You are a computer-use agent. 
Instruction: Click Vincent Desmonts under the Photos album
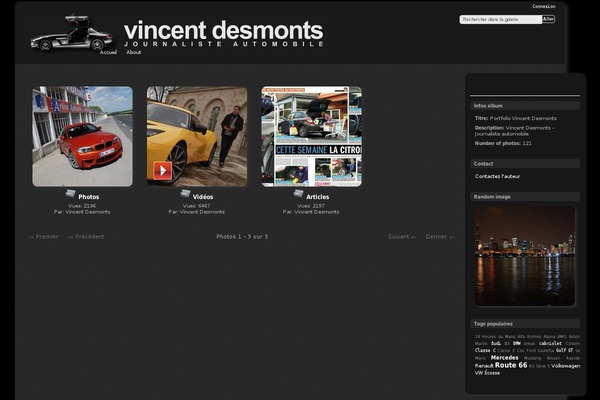pos(88,212)
